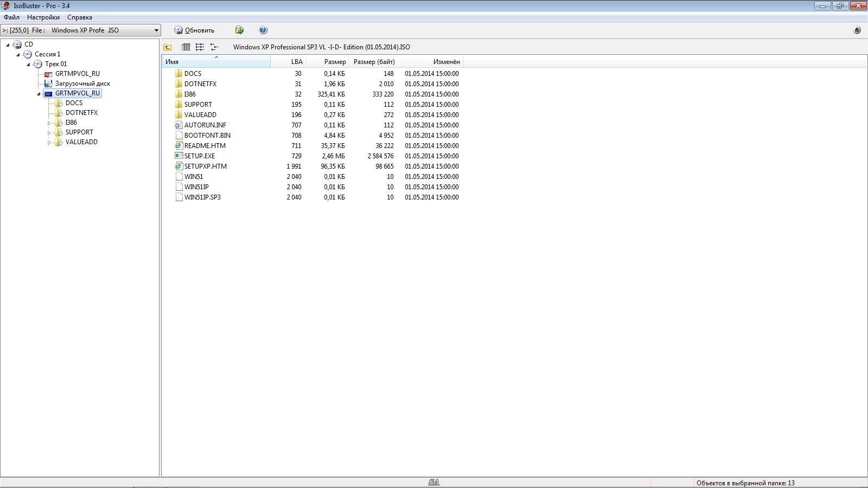
Task: Click the ISO path title above list
Action: (321, 47)
